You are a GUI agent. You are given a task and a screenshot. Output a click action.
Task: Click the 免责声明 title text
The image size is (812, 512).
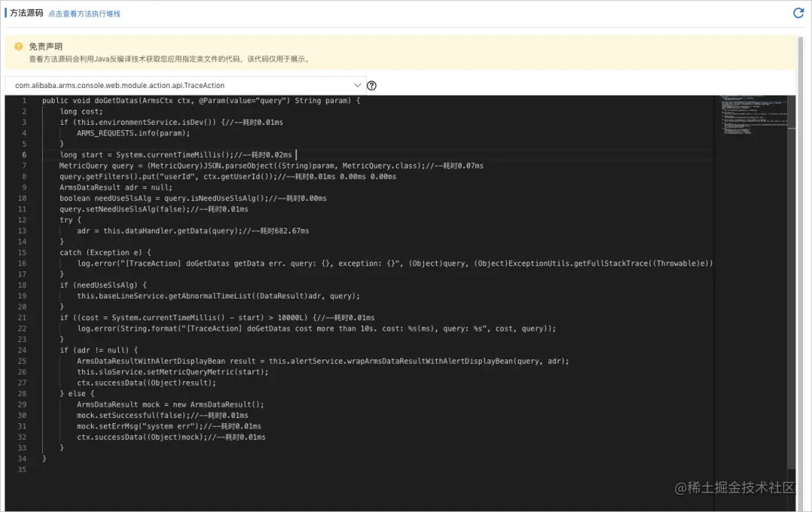tap(46, 47)
